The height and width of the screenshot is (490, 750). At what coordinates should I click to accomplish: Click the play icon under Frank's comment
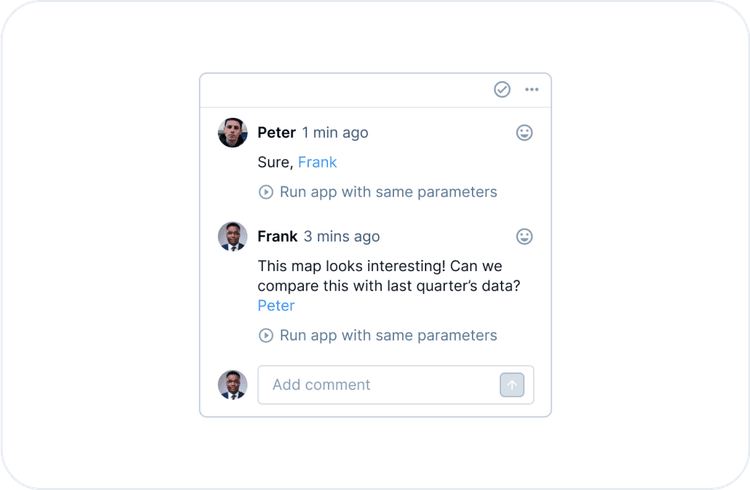(x=266, y=336)
